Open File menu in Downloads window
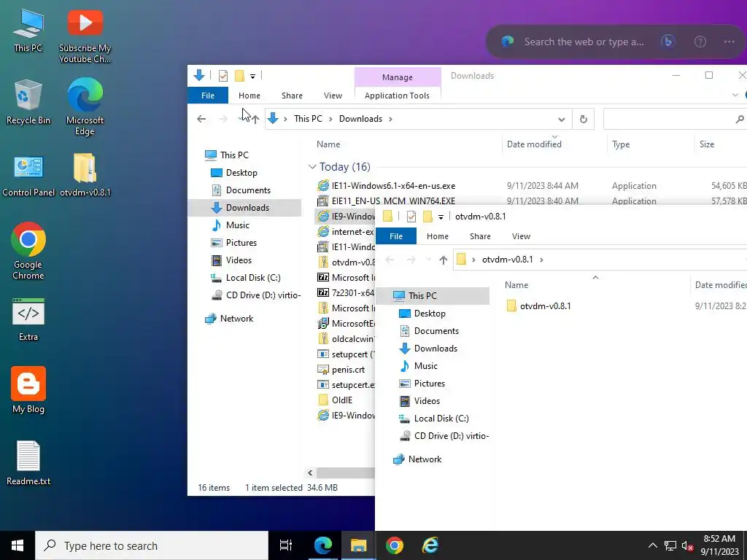747x560 pixels. 208,96
